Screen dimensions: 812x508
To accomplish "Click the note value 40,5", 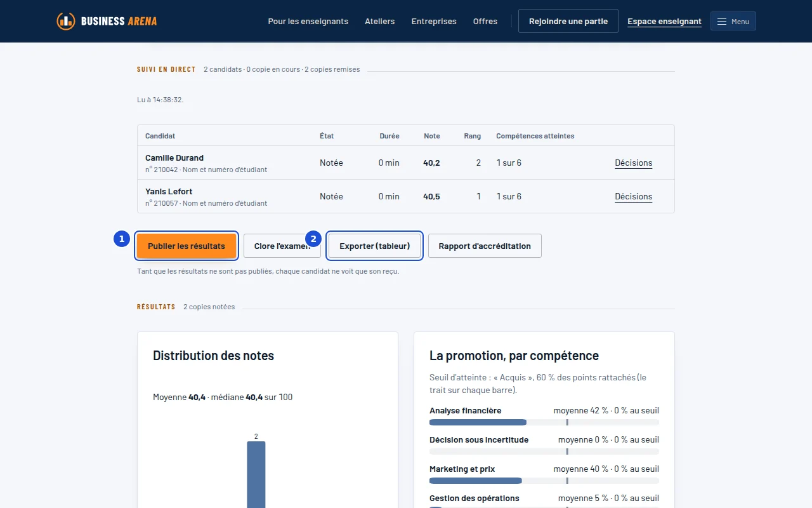I will pyautogui.click(x=431, y=196).
